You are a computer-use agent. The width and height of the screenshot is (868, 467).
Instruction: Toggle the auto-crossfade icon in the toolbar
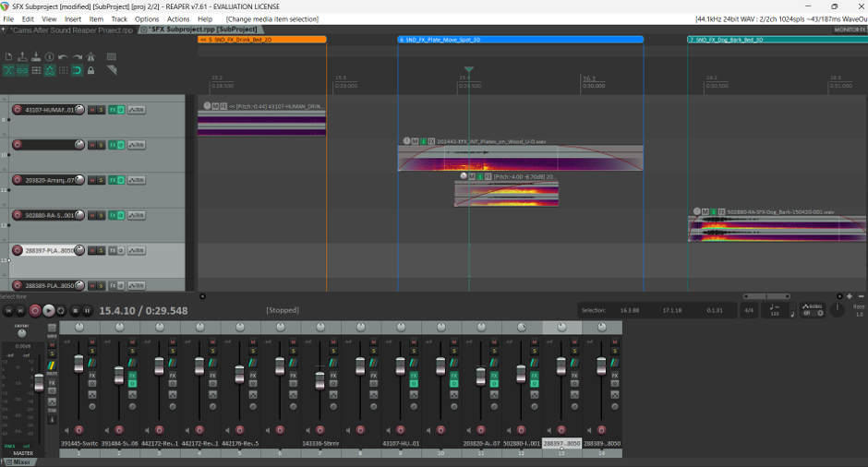(x=8, y=70)
